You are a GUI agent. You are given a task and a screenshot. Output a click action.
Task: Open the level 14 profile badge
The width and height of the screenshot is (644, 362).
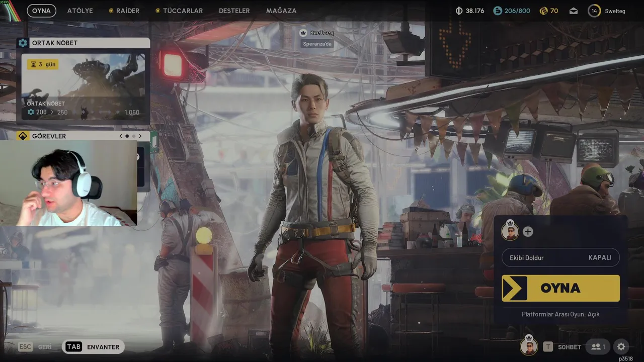coord(594,11)
